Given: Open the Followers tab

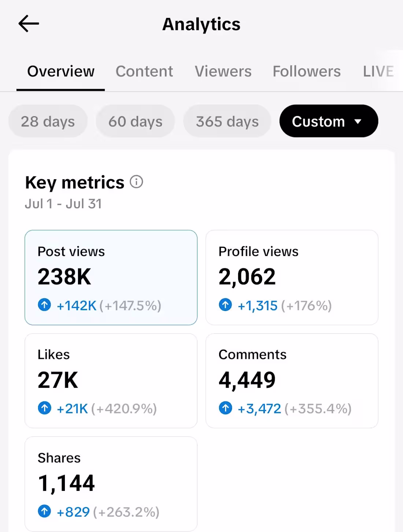Looking at the screenshot, I should click(306, 71).
